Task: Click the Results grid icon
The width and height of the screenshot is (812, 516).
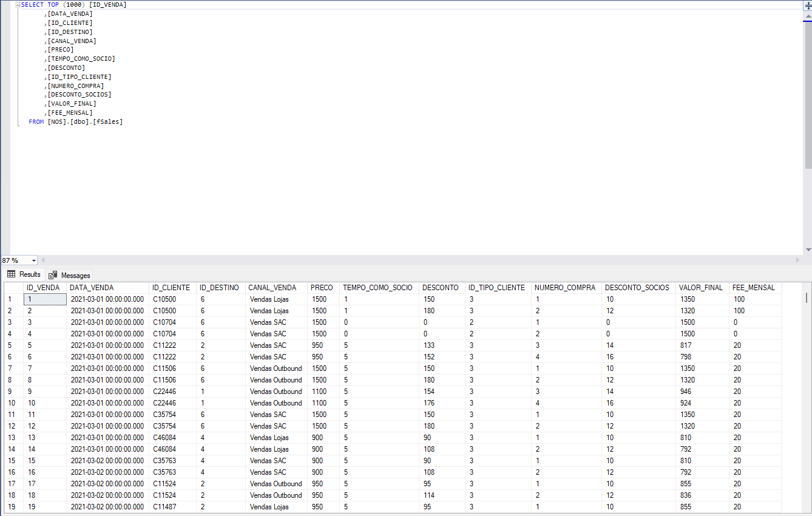Action: [x=11, y=274]
